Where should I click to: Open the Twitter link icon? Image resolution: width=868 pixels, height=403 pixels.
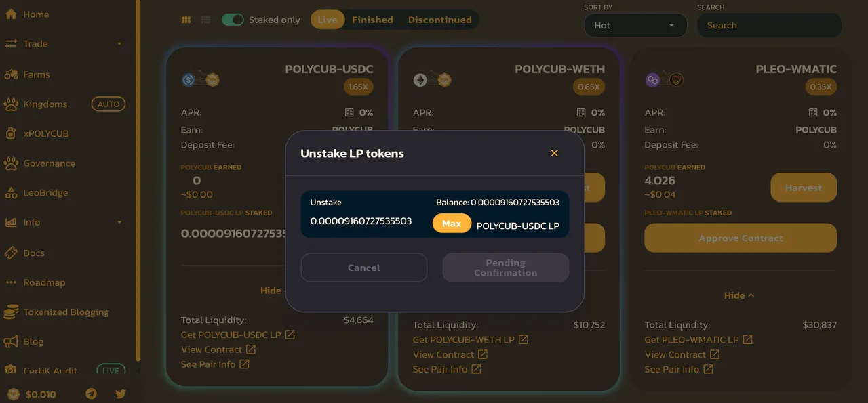point(121,394)
